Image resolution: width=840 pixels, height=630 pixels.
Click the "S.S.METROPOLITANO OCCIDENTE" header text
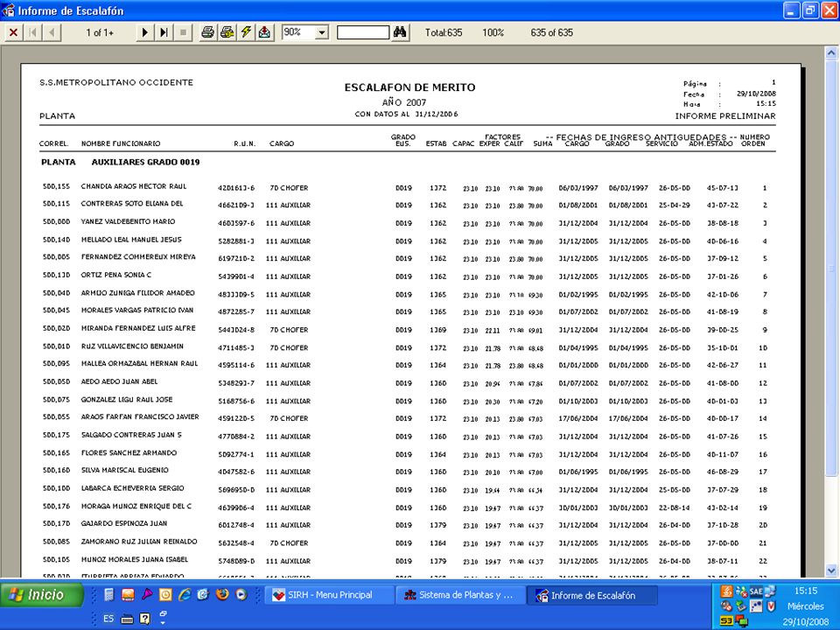click(x=116, y=82)
